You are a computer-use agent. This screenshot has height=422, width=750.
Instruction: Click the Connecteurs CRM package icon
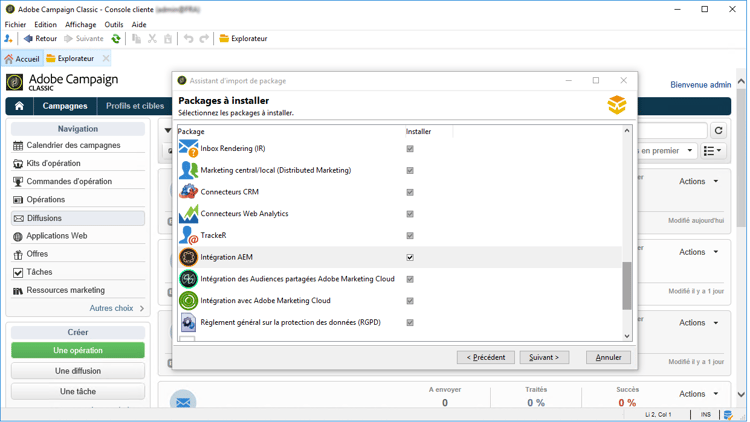(x=188, y=192)
